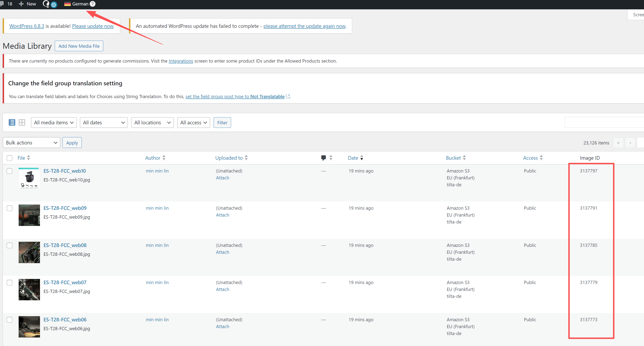Screen dimensions: 644x346
Task: Tick checkbox for ES-T28-FCC_web08
Action: tap(10, 245)
